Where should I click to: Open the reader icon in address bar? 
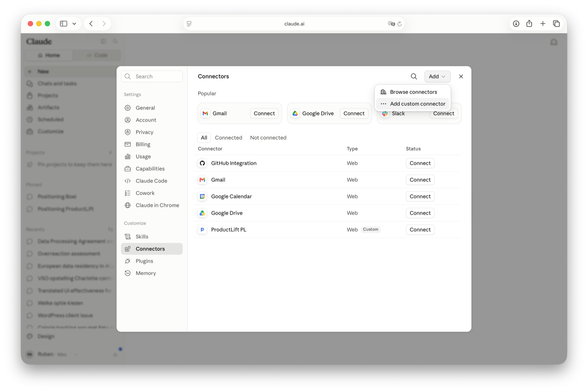[189, 23]
